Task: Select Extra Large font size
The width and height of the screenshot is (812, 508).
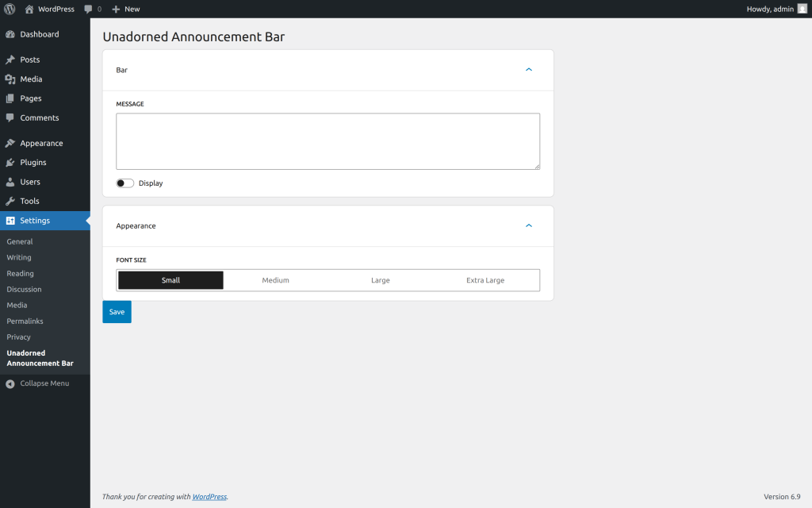Action: click(485, 280)
